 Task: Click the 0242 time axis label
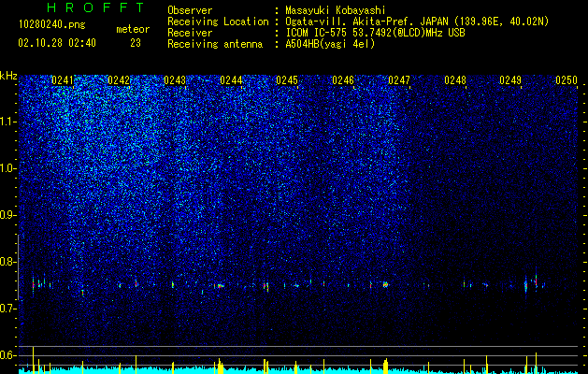click(119, 80)
